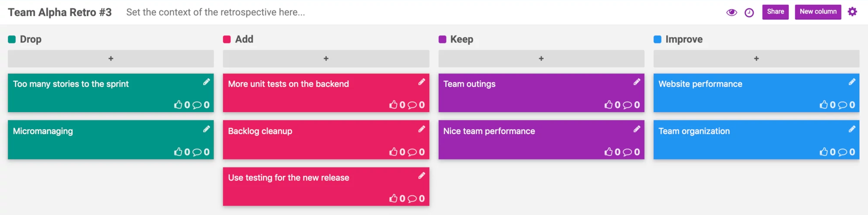Click pencil icon on Micromanaging card
868x215 pixels.
pyautogui.click(x=207, y=129)
